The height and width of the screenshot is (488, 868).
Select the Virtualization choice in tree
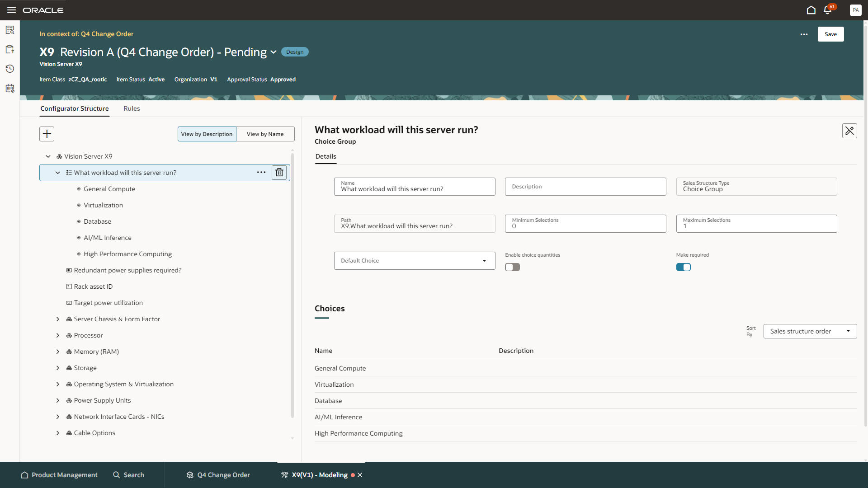(x=103, y=205)
